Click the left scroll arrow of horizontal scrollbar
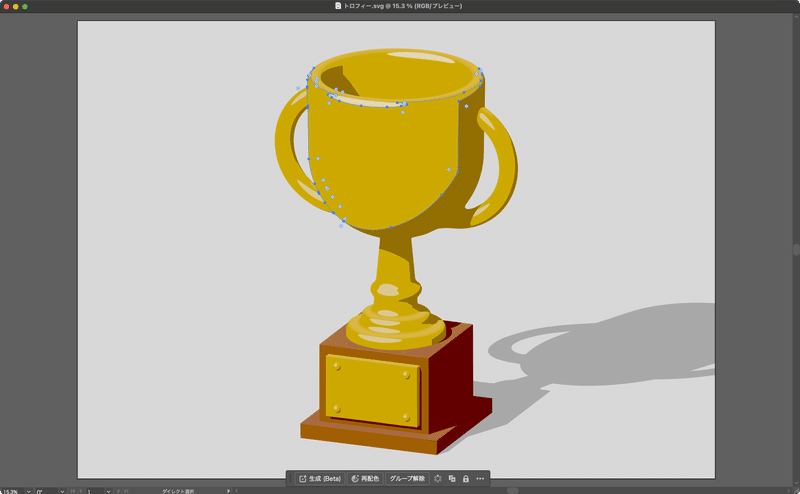This screenshot has height=494, width=800. [x=236, y=491]
